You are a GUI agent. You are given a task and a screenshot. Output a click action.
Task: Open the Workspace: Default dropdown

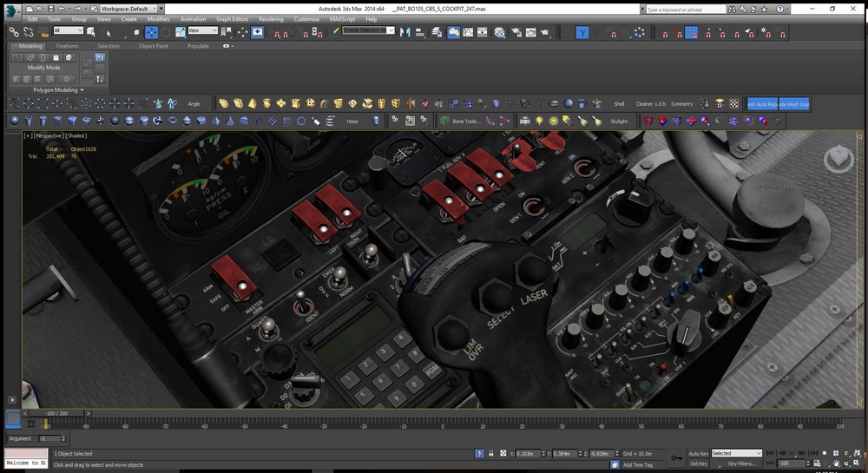[x=130, y=9]
